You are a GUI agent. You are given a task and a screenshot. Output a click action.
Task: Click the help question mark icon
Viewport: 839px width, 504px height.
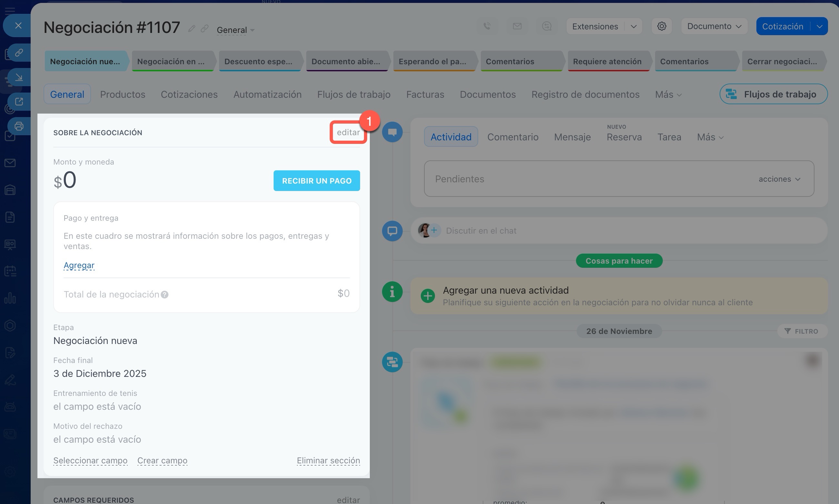[165, 295]
